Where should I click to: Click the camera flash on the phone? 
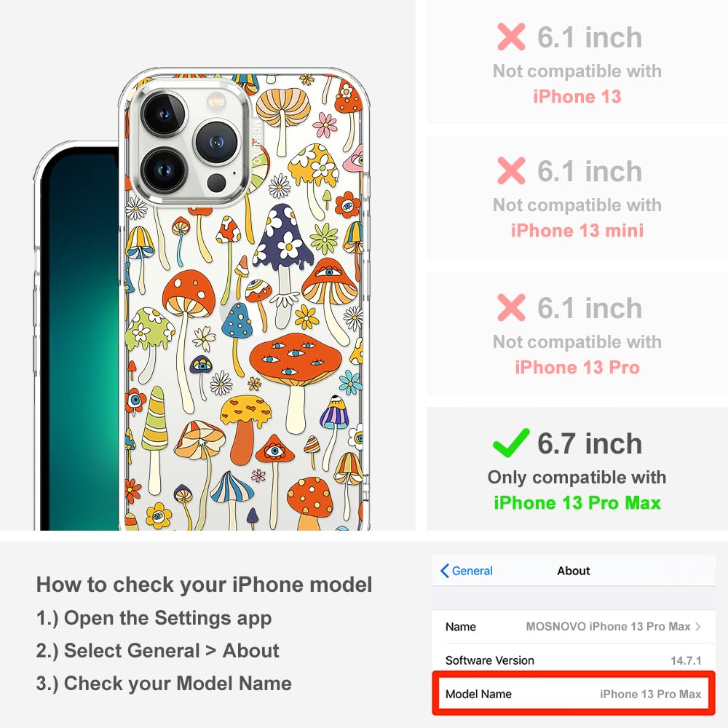(x=215, y=100)
